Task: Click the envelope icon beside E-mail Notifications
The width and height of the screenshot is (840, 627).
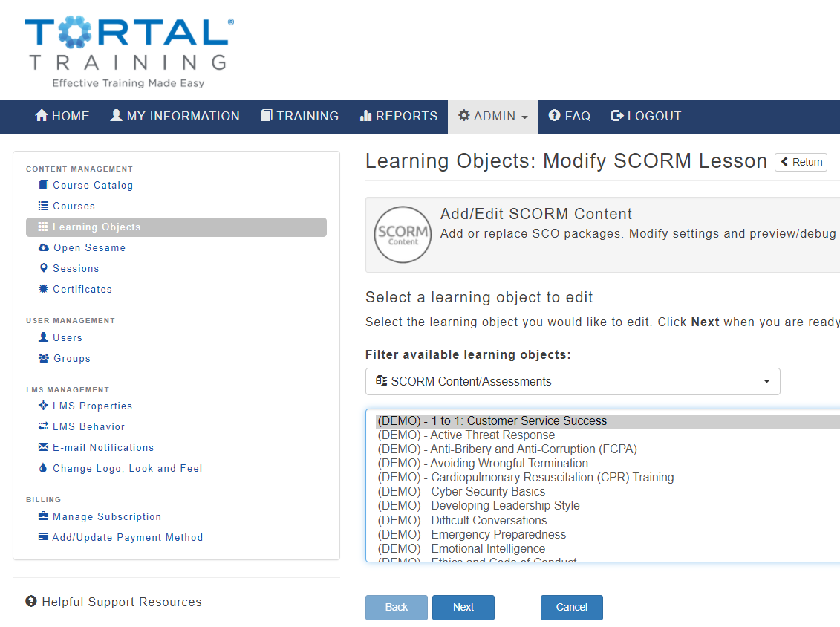Action: pos(43,447)
